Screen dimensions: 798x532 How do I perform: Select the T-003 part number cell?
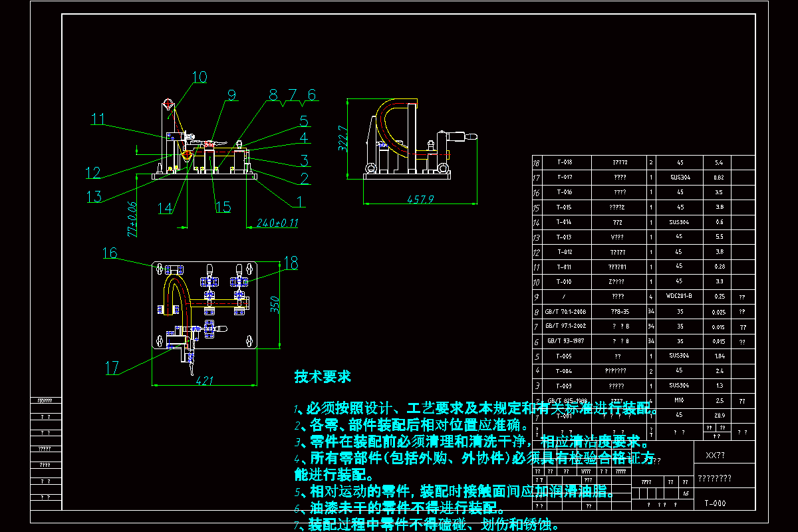563,386
